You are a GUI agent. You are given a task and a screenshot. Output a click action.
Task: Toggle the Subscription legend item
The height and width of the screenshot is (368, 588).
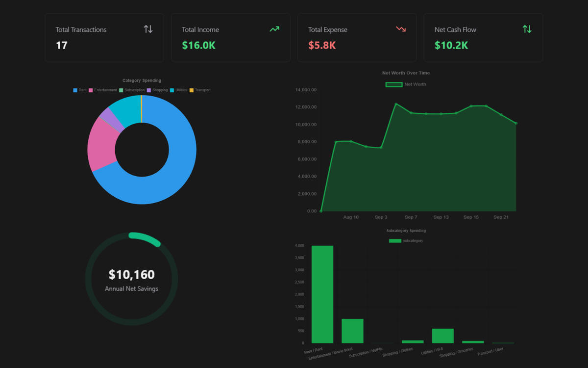pyautogui.click(x=132, y=90)
